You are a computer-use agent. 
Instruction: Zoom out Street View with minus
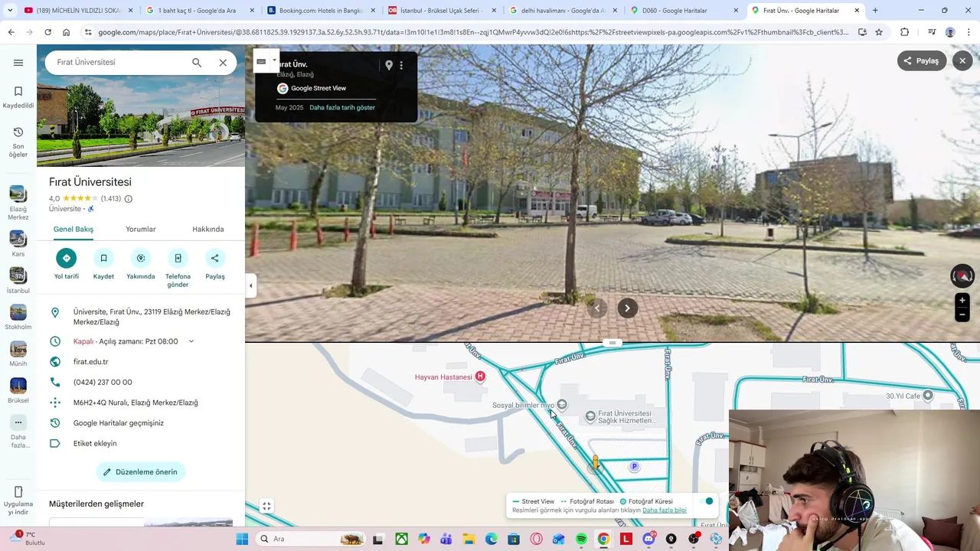pyautogui.click(x=962, y=315)
